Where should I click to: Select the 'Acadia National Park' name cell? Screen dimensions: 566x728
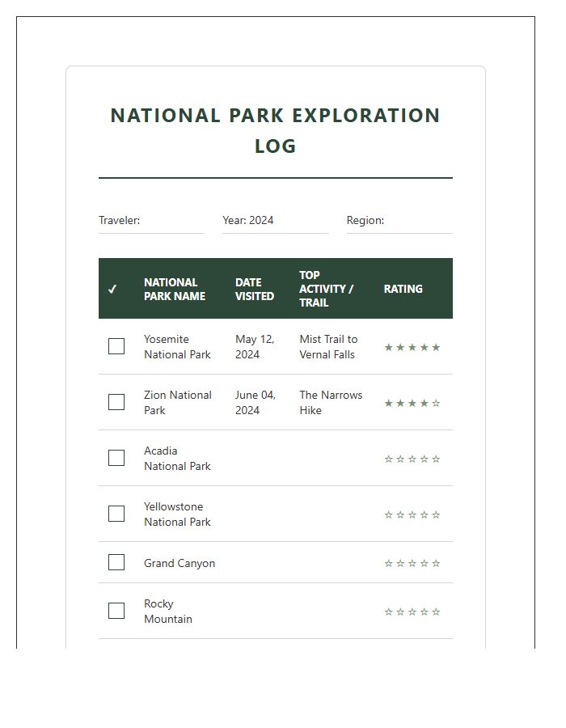point(177,459)
